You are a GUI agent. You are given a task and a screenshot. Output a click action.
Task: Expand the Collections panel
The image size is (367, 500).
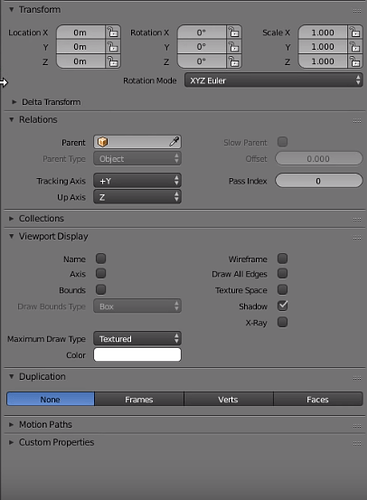point(12,218)
